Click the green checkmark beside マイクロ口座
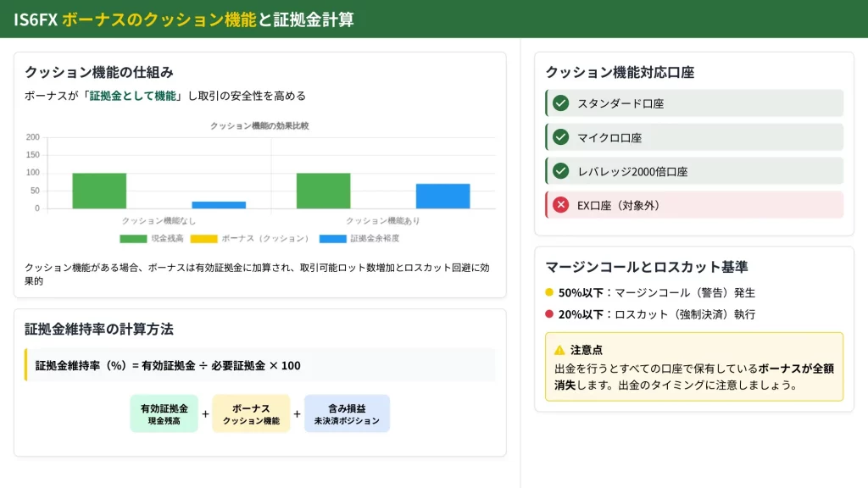Image resolution: width=868 pixels, height=488 pixels. coord(560,137)
